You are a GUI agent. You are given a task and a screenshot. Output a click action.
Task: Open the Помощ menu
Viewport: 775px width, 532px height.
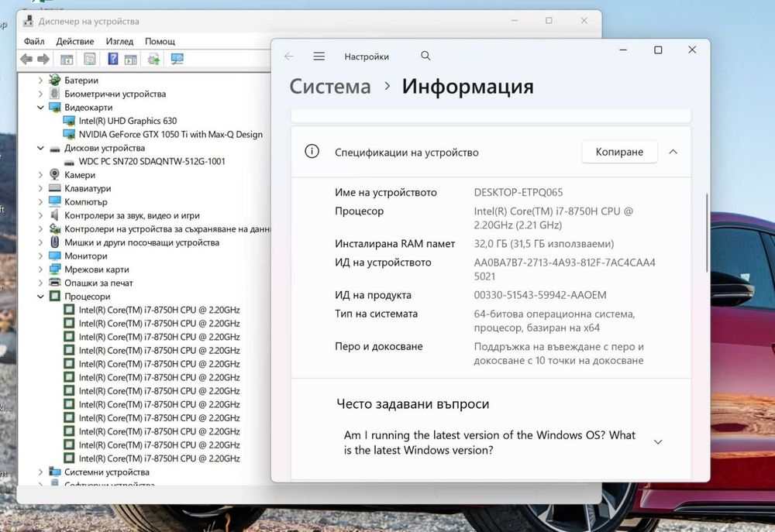coord(160,41)
